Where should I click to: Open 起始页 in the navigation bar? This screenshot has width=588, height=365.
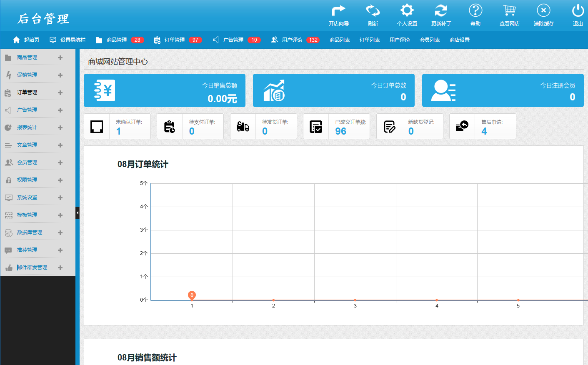coord(27,40)
